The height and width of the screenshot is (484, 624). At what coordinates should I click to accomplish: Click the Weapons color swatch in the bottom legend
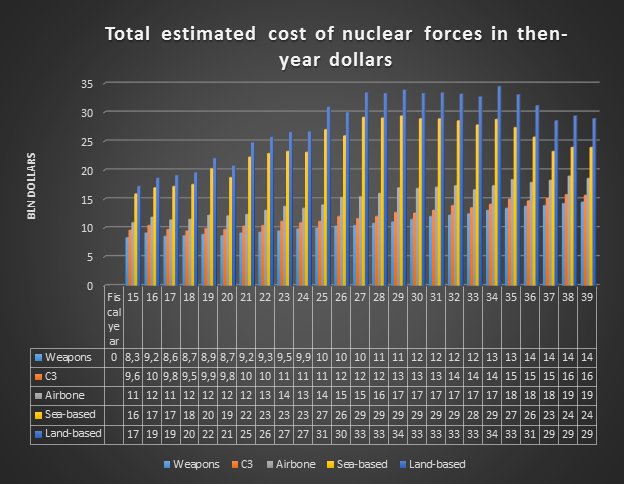click(167, 464)
